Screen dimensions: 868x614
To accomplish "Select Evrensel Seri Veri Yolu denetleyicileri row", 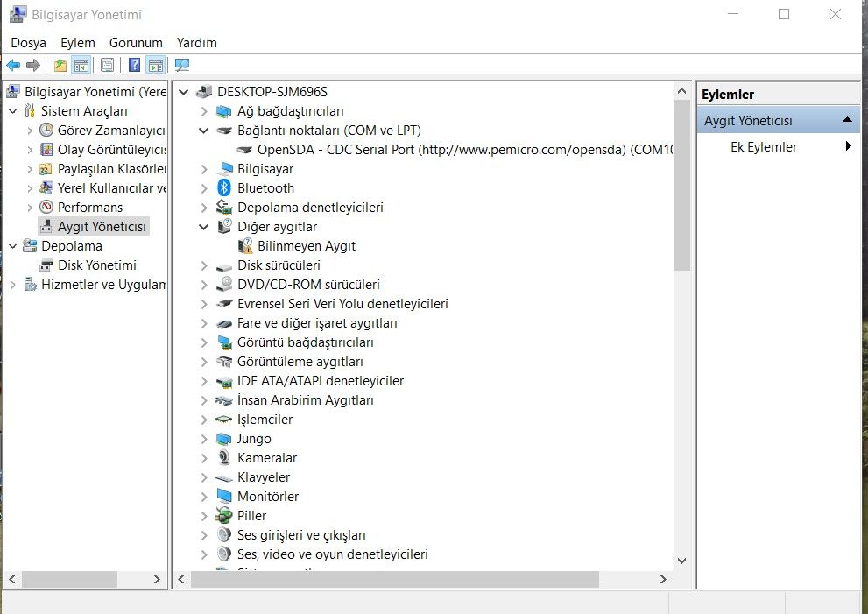I will click(342, 304).
